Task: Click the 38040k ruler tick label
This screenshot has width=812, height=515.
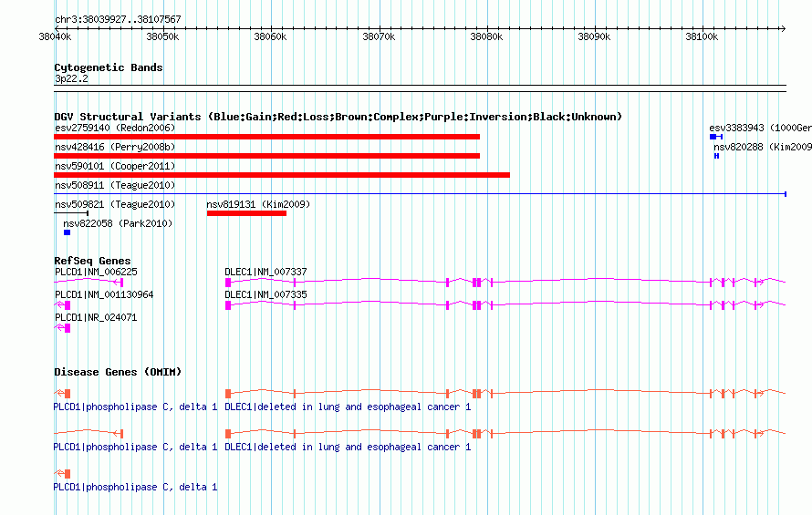Action: [x=55, y=36]
